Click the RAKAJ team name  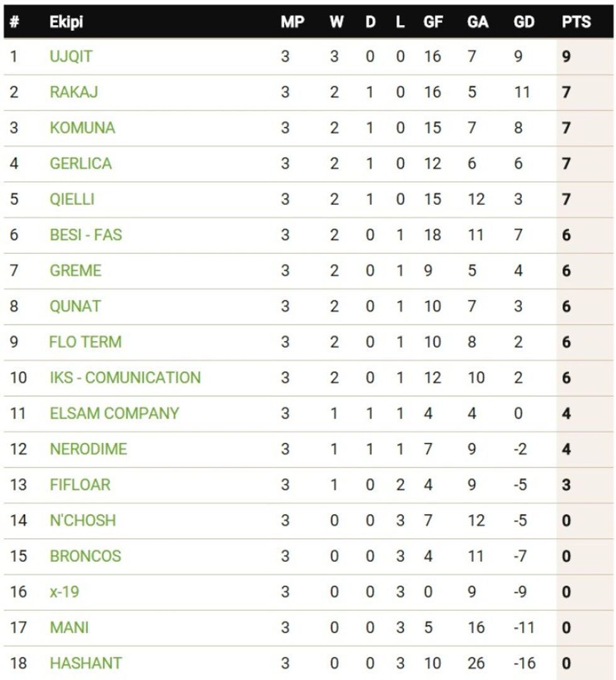74,92
